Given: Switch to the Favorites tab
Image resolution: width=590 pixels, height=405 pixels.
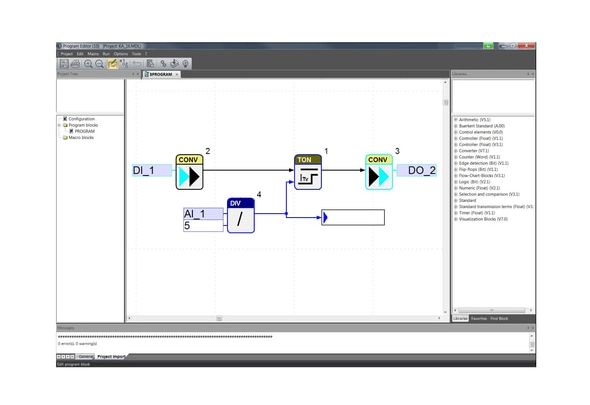Looking at the screenshot, I should tap(479, 318).
